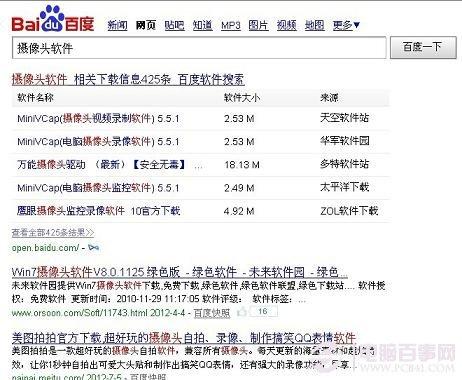
Task: Click the 18.13 M size value
Action: tap(242, 165)
